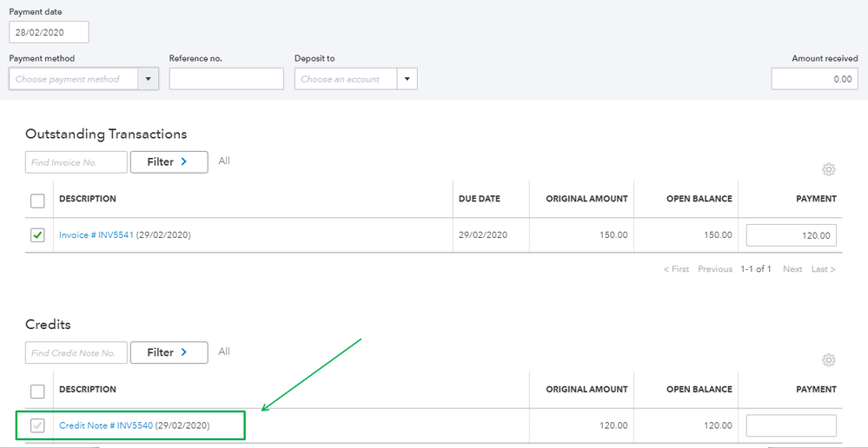Edit the invoice payment amount 120.00
Screen dimensions: 868x448
pos(791,235)
